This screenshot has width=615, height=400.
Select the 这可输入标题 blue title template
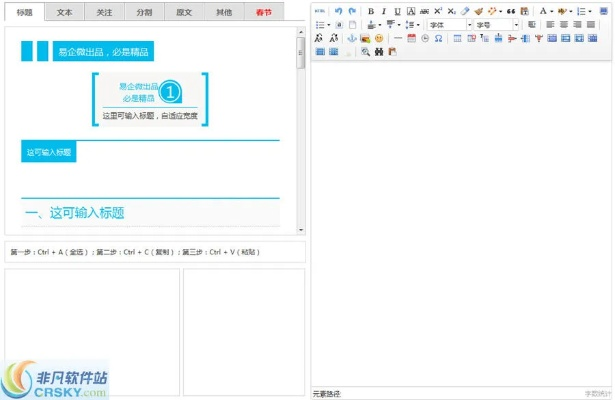coord(49,153)
